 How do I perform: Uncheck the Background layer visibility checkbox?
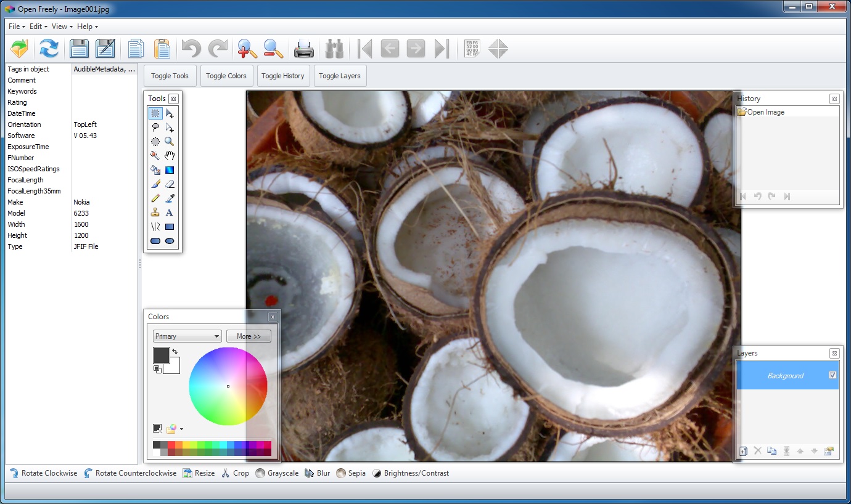[x=832, y=375]
